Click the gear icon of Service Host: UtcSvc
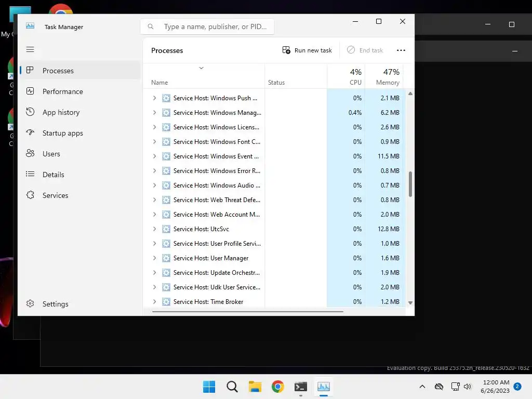The width and height of the screenshot is (532, 399). (166, 229)
